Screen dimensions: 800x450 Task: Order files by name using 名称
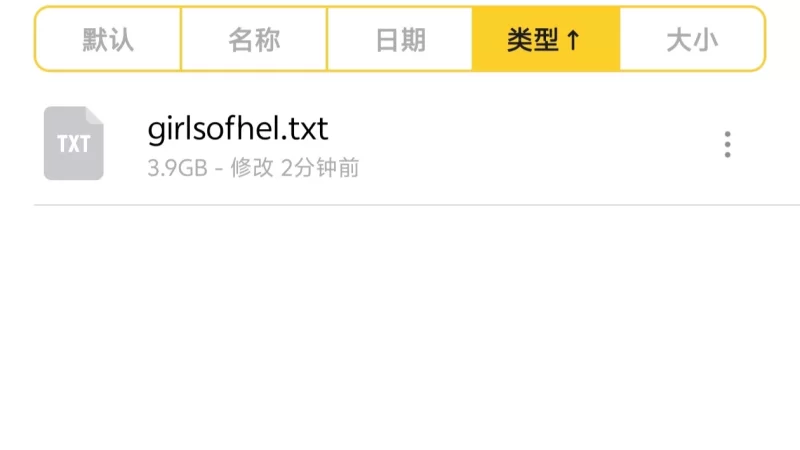coord(254,39)
